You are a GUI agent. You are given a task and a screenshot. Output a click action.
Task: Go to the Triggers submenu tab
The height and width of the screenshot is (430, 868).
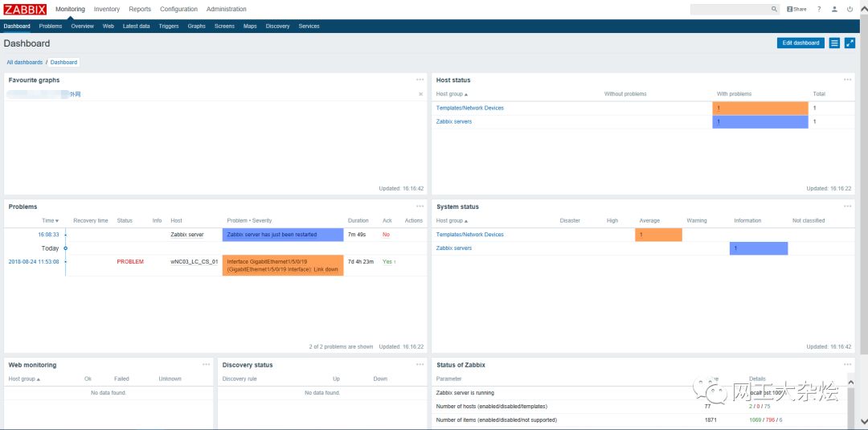(169, 26)
